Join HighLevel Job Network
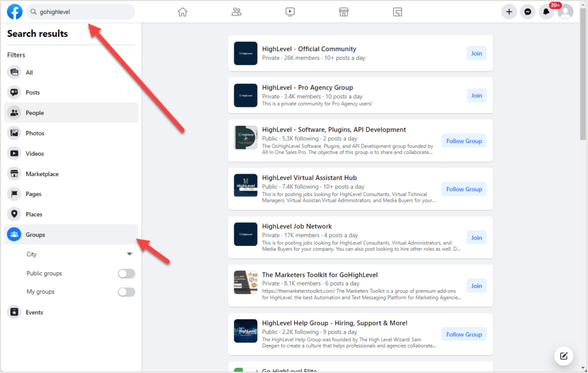 (476, 237)
